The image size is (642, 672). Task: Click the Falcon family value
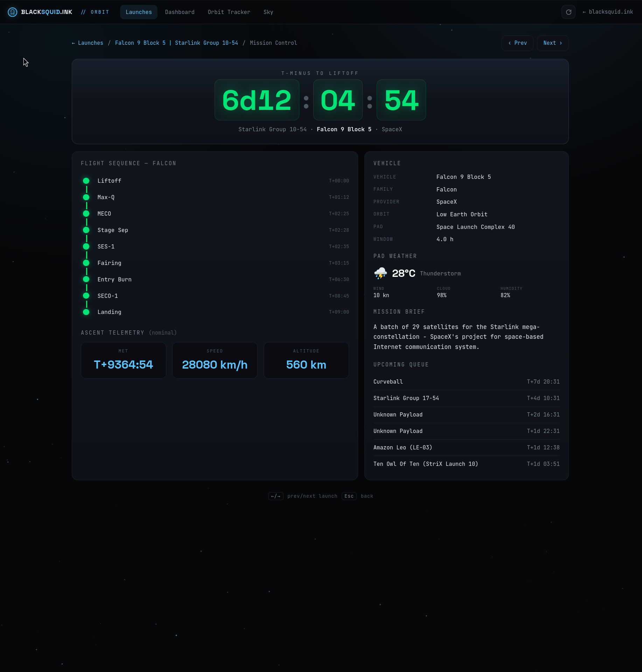pyautogui.click(x=446, y=190)
